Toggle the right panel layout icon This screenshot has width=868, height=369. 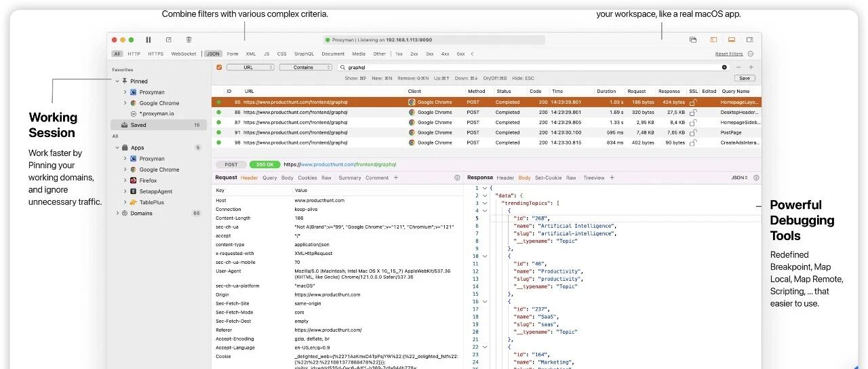tap(750, 40)
